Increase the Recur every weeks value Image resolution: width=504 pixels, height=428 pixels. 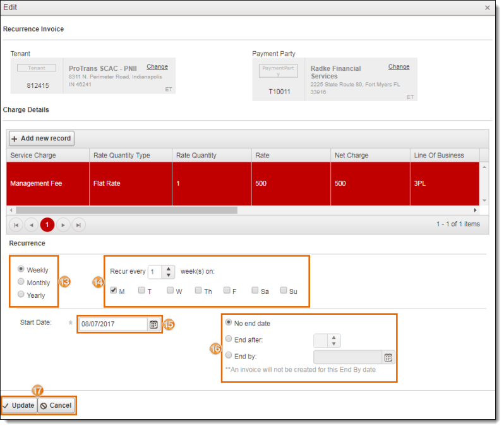[169, 269]
